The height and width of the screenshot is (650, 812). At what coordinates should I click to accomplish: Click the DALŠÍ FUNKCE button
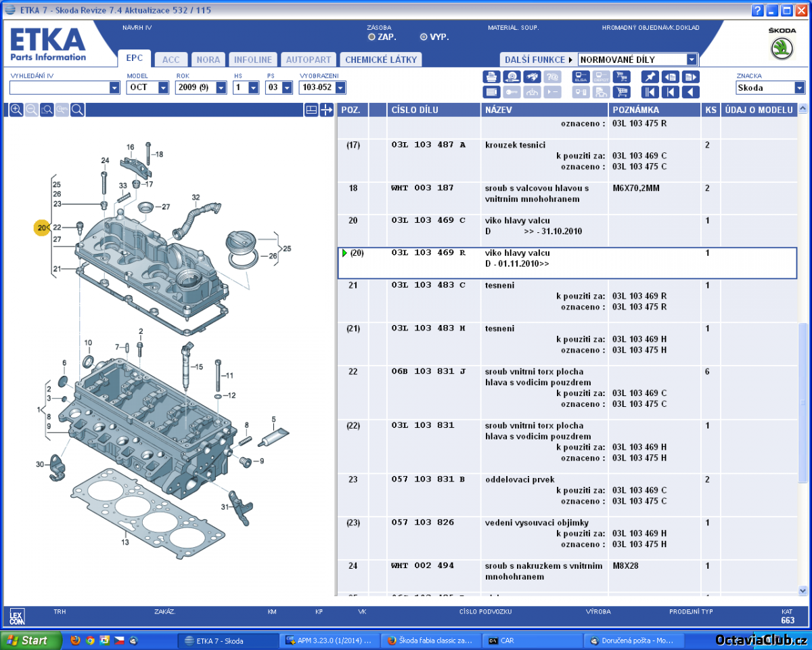point(537,60)
